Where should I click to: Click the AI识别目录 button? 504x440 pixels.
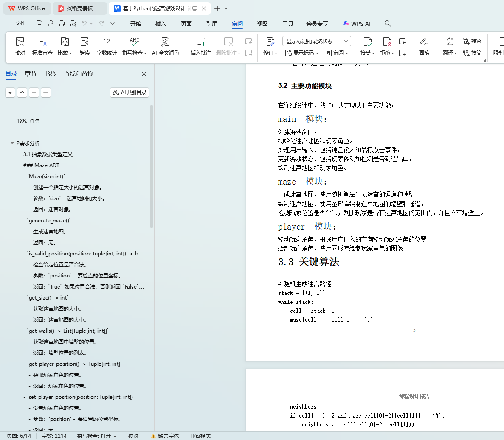(130, 92)
